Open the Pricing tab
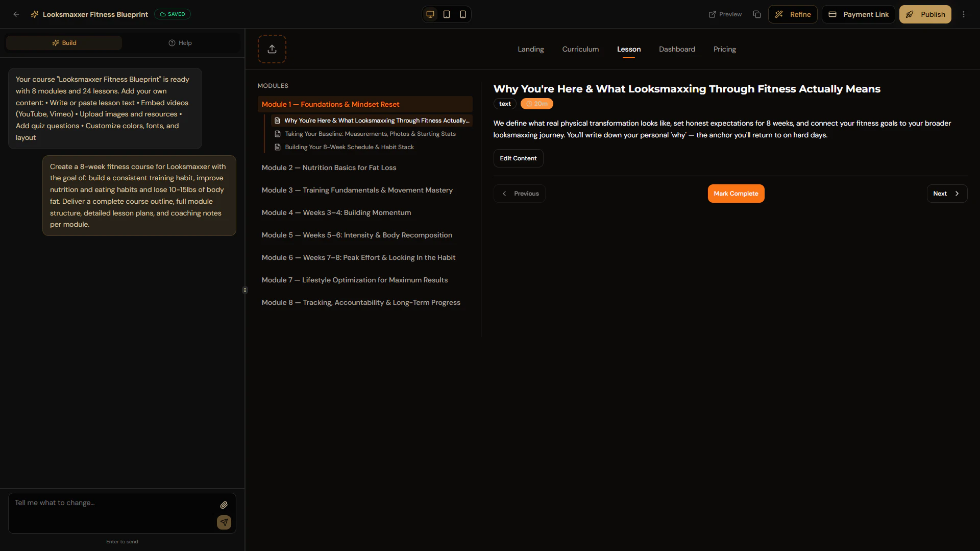 click(x=724, y=49)
